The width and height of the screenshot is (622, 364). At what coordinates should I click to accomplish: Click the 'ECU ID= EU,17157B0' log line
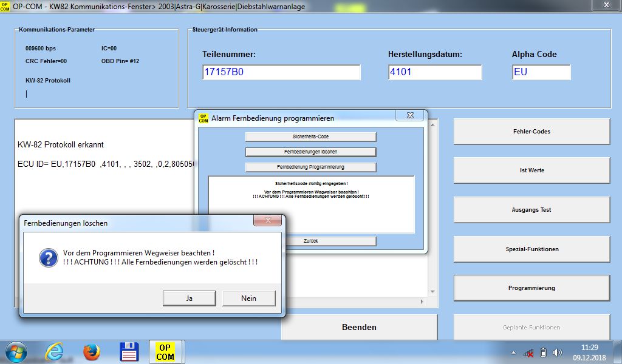tap(107, 164)
